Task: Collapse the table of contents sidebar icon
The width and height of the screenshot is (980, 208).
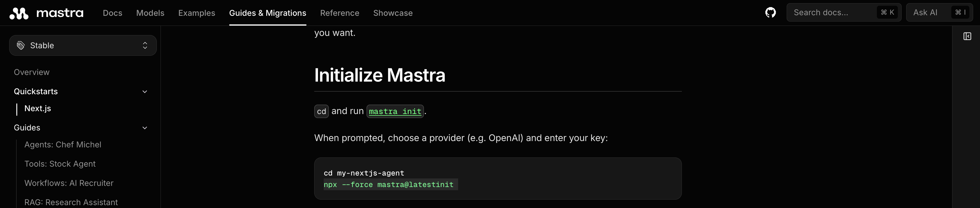Action: 967,36
